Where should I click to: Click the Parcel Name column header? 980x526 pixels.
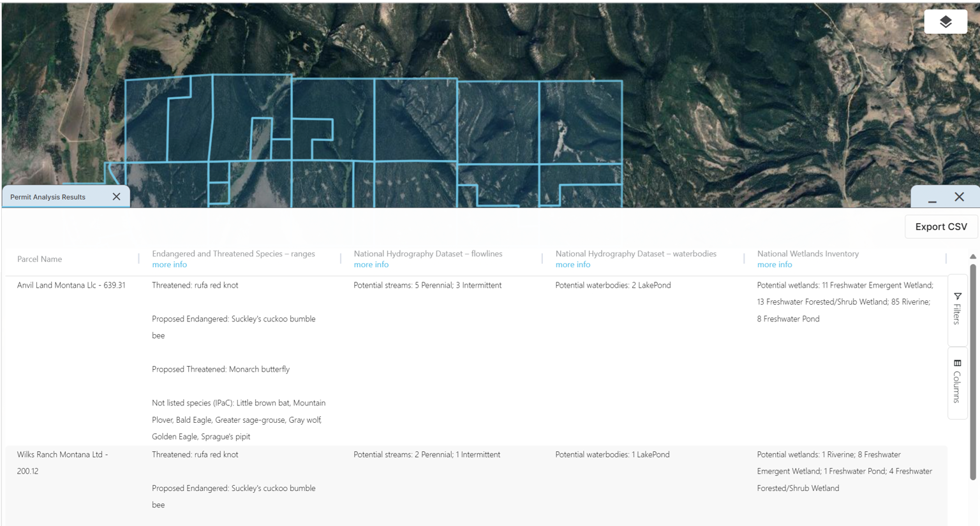pyautogui.click(x=40, y=259)
